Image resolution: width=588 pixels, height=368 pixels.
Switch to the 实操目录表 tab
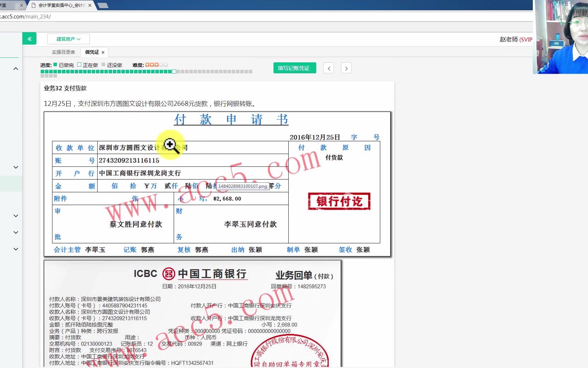coord(64,52)
